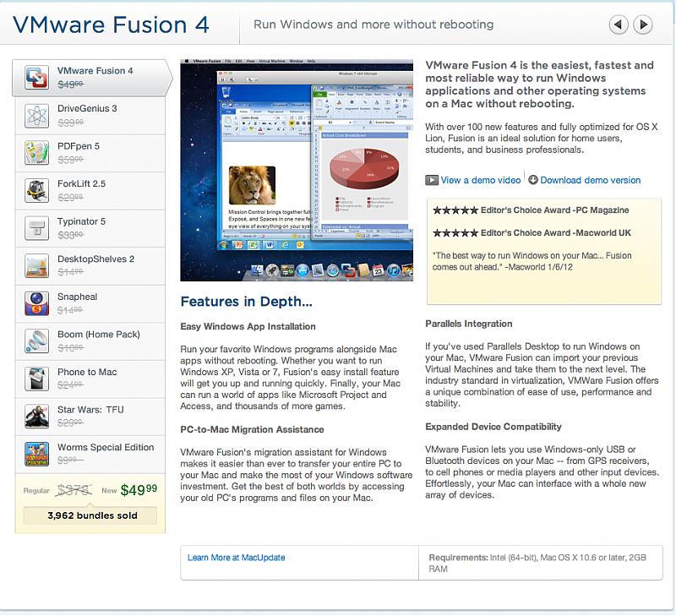Viewport: 676px width, 616px height.
Task: Click the VMware Fusion 4 app icon
Action: click(37, 77)
